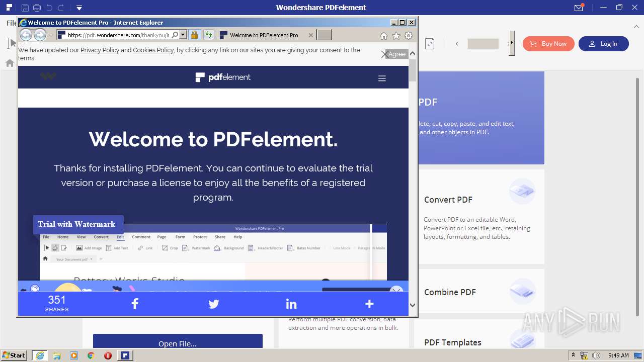Viewport: 644px width, 362px height.
Task: Click the Internet Explorer Forward button
Action: tap(40, 35)
